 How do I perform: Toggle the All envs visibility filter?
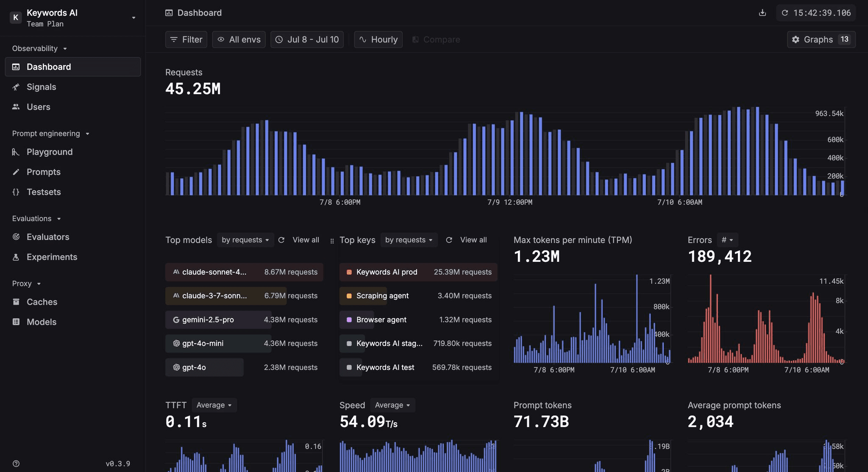(x=239, y=39)
